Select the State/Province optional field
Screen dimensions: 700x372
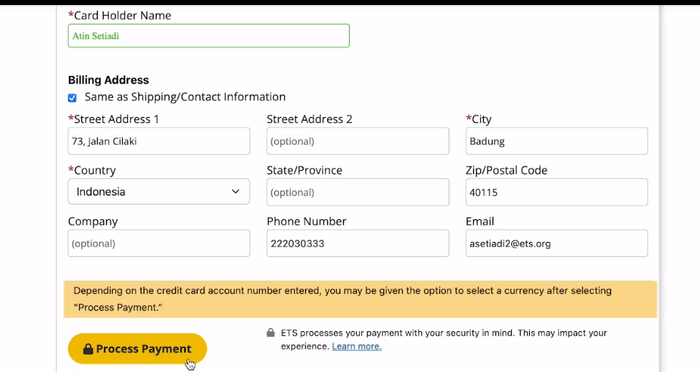point(358,192)
